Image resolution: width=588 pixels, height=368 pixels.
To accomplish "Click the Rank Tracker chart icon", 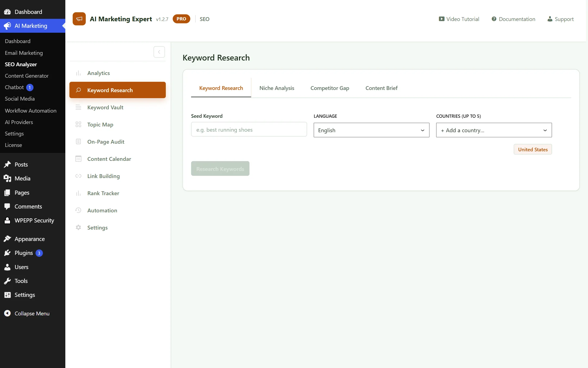I will pyautogui.click(x=78, y=193).
